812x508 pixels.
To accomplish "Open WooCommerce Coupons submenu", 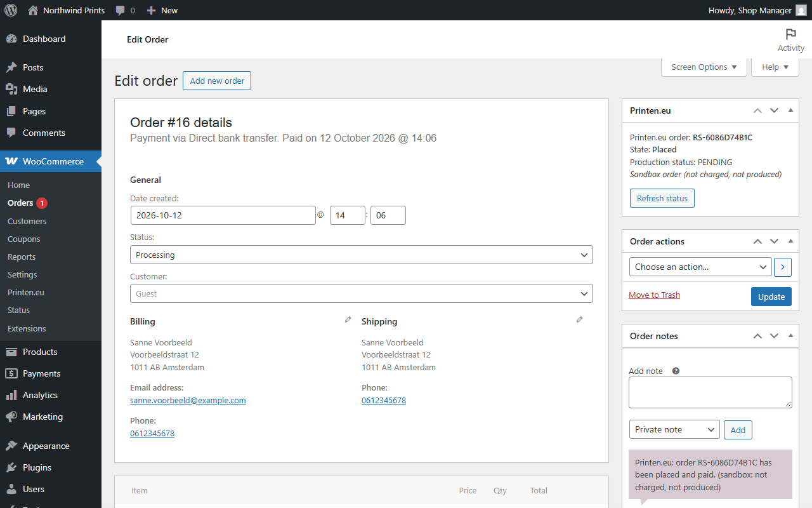I will tap(24, 239).
